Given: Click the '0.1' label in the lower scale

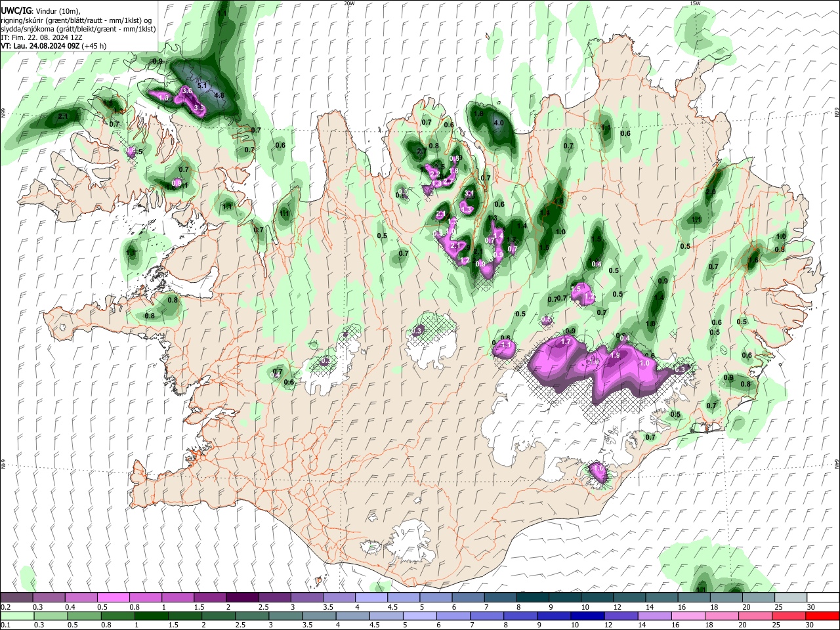Looking at the screenshot, I should (x=6, y=625).
